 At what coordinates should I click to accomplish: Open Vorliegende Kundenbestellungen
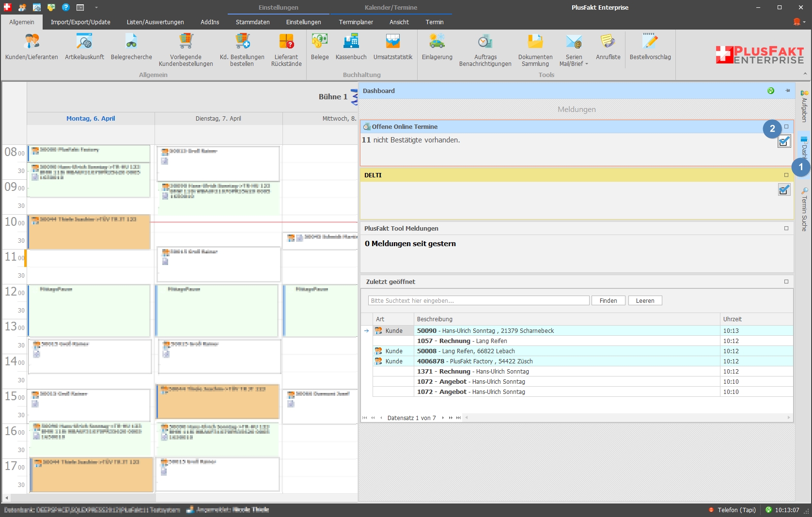point(186,49)
